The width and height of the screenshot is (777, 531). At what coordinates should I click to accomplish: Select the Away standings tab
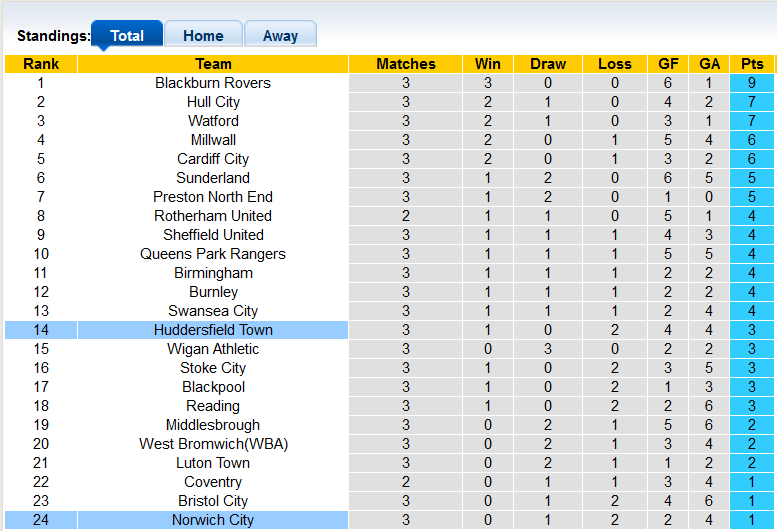coord(280,36)
